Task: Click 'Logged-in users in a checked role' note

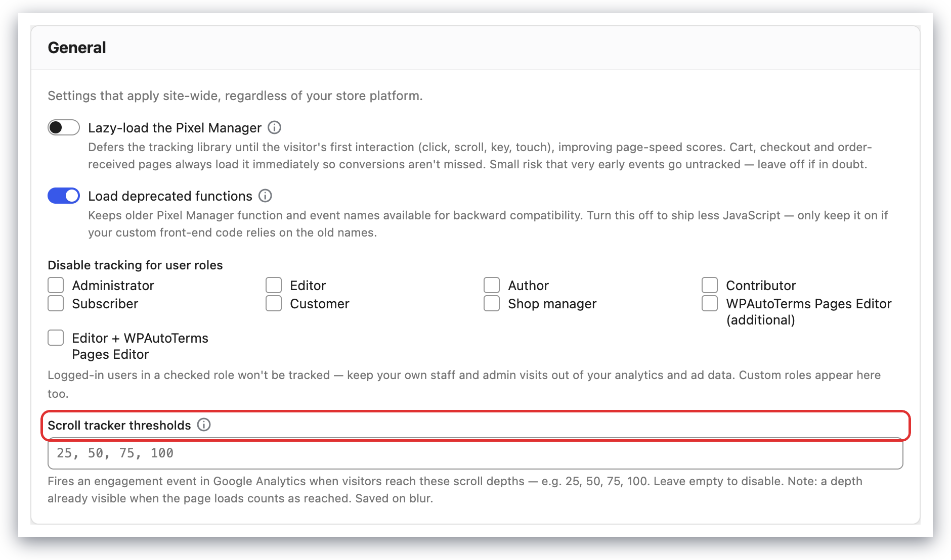Action: pyautogui.click(x=464, y=384)
